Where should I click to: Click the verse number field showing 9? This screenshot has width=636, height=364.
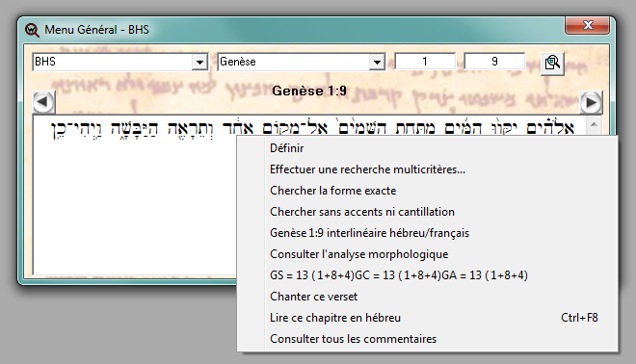(494, 62)
